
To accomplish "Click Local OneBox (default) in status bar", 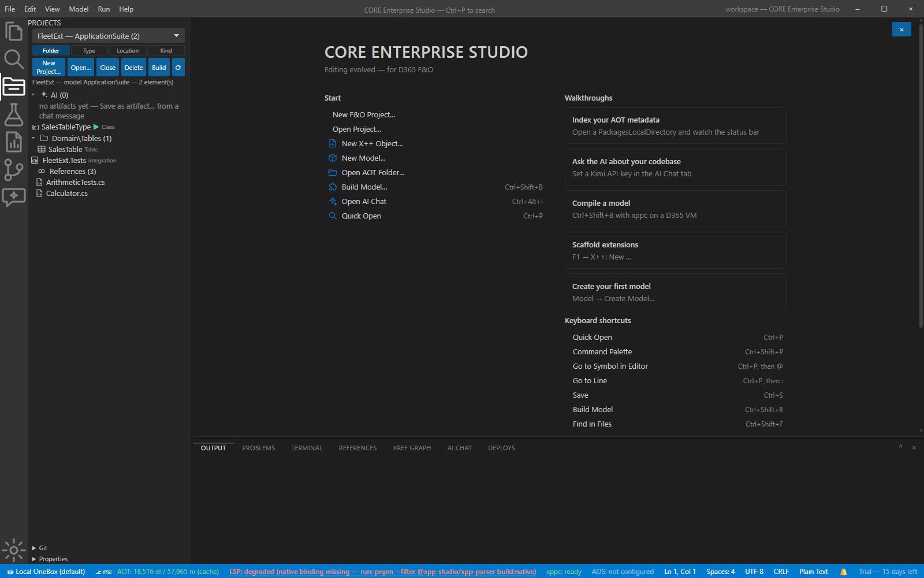I will (x=46, y=572).
